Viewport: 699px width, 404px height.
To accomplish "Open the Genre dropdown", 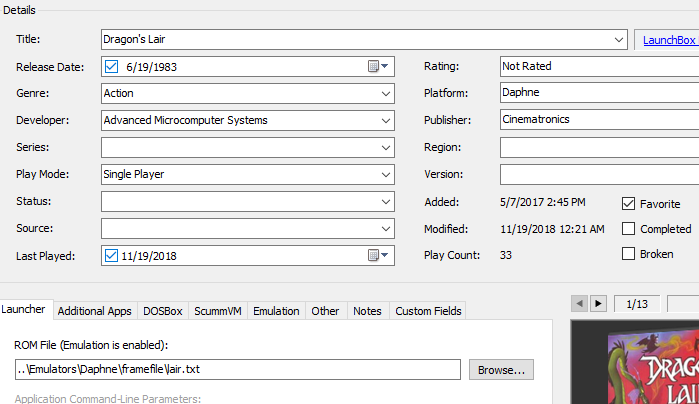I will click(x=386, y=94).
